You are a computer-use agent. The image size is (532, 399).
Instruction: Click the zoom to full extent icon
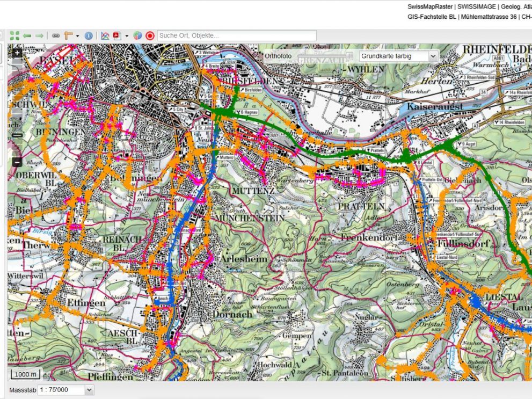[x=14, y=35]
